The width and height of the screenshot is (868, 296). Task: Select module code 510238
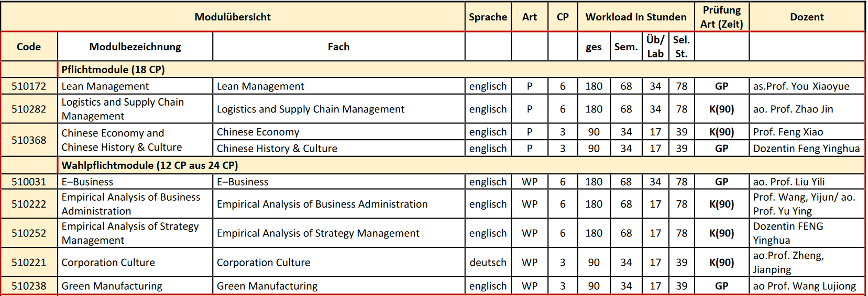29,286
